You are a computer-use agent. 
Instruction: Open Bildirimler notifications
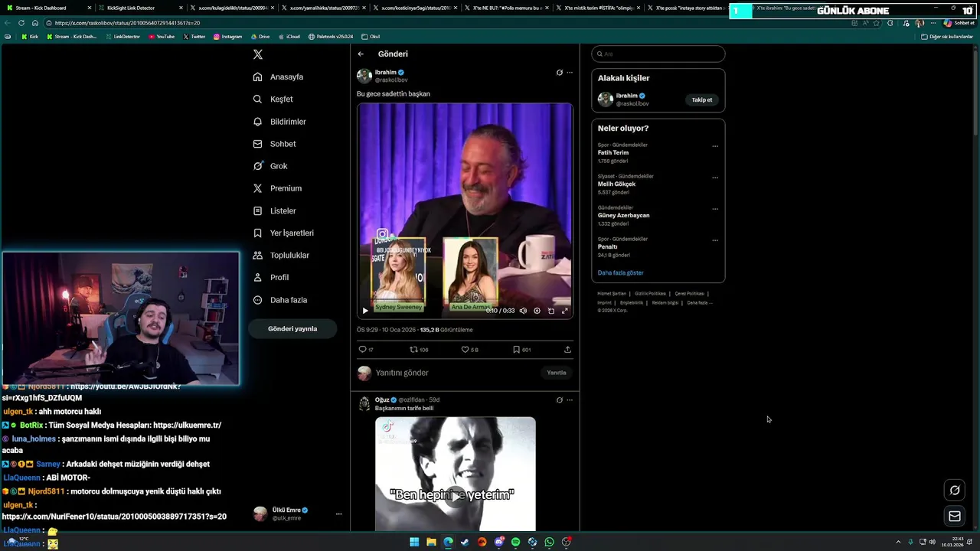tap(279, 122)
